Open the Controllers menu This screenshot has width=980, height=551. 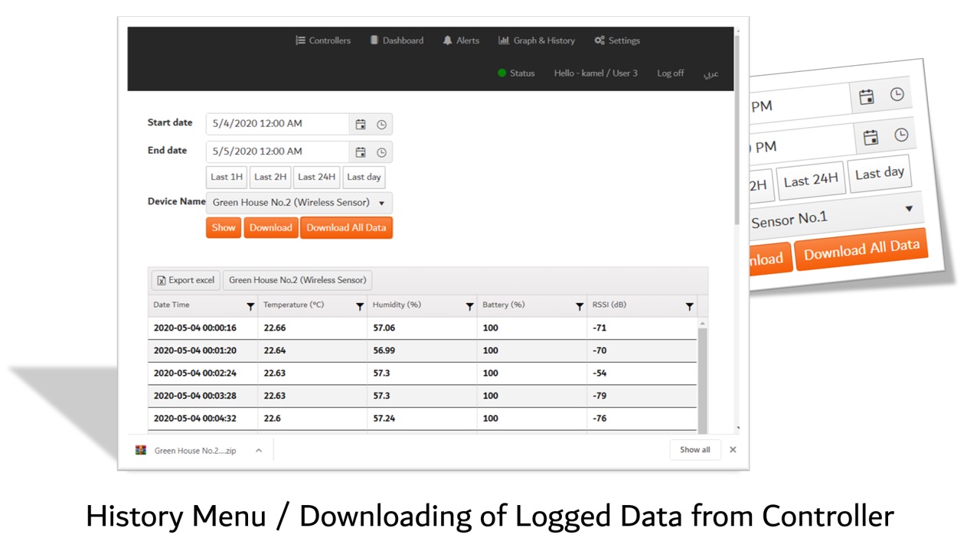[x=323, y=41]
